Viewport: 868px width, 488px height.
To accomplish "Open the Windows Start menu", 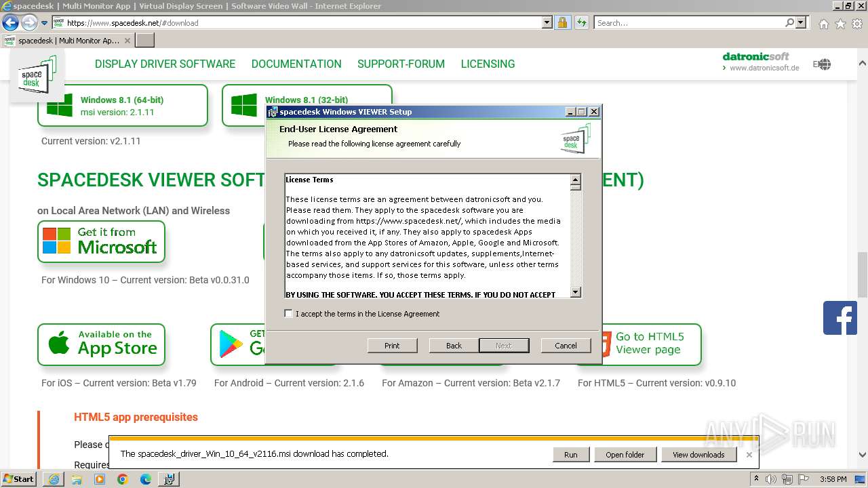I will (x=18, y=479).
